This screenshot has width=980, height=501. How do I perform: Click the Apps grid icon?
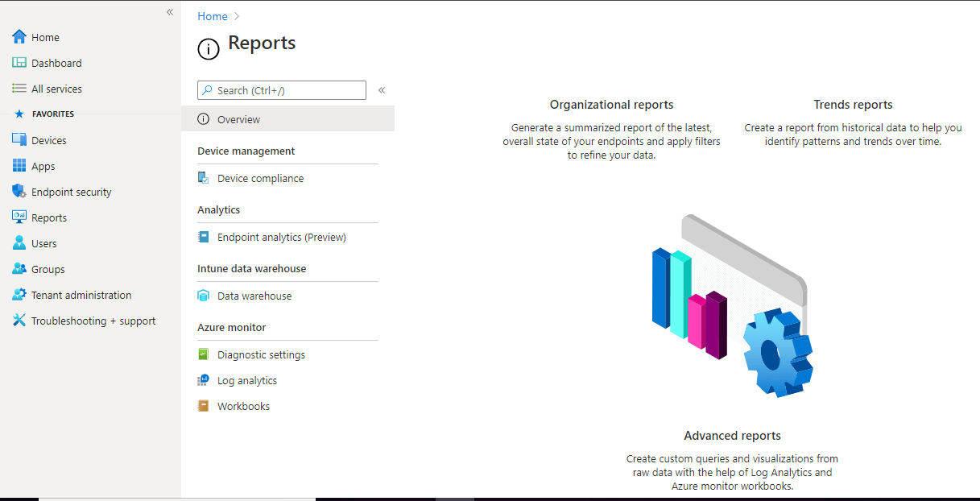point(19,166)
